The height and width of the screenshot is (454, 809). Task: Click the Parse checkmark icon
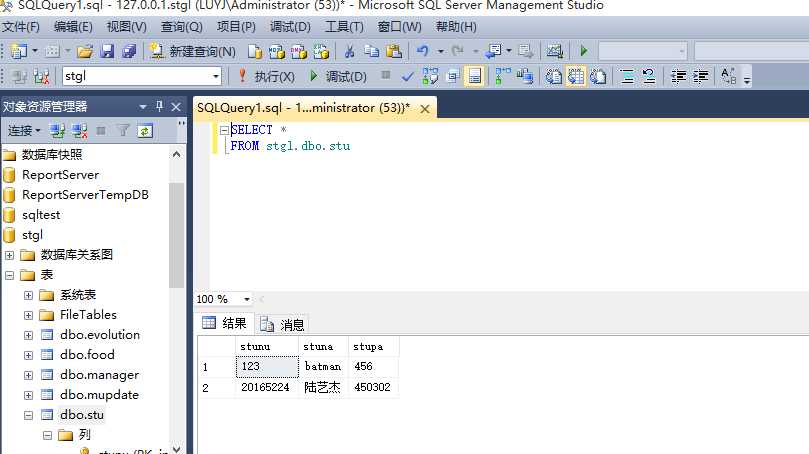pos(408,77)
